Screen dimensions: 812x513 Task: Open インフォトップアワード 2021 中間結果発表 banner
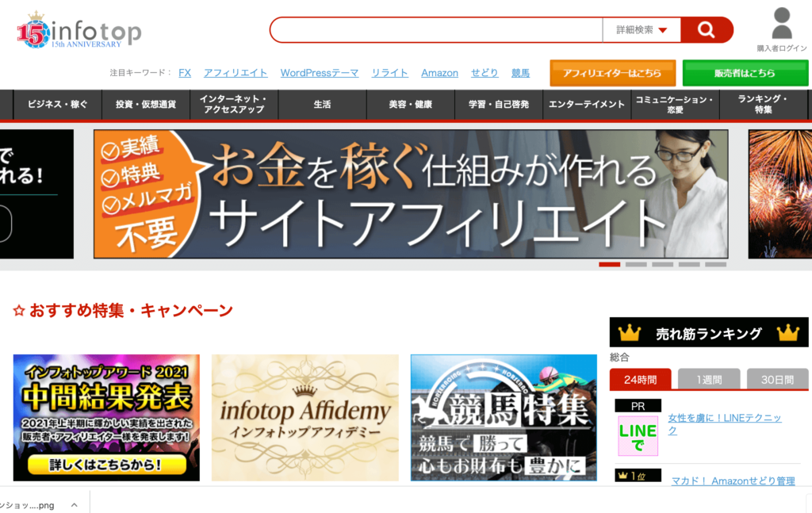coord(106,418)
